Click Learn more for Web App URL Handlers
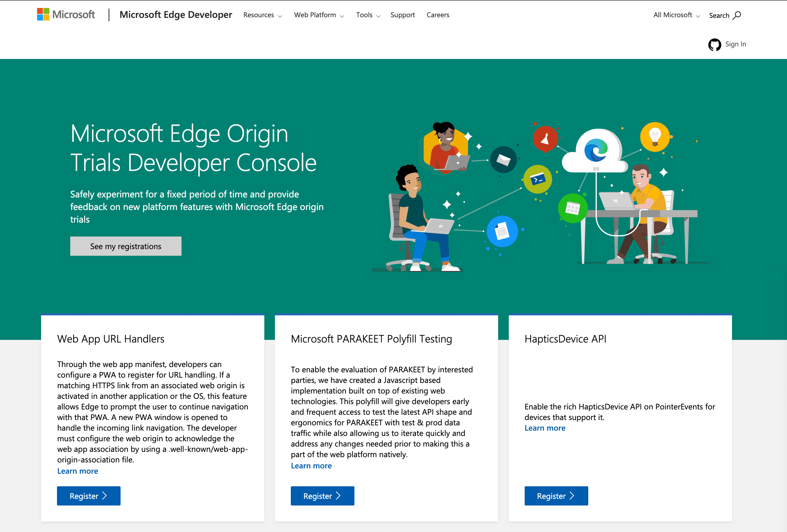 (x=77, y=471)
